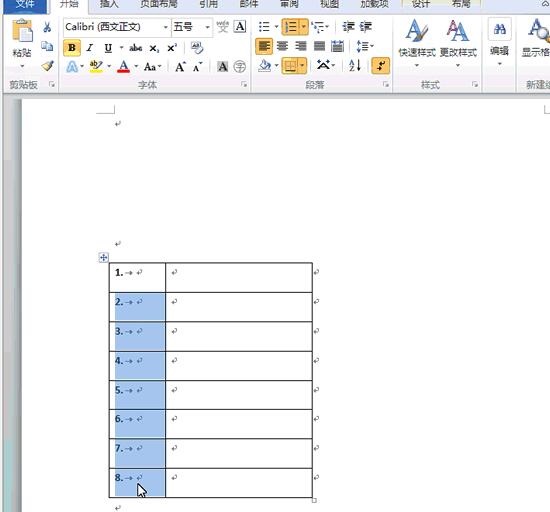This screenshot has height=512, width=550.
Task: Open borders dropdown arrow
Action: (303, 66)
